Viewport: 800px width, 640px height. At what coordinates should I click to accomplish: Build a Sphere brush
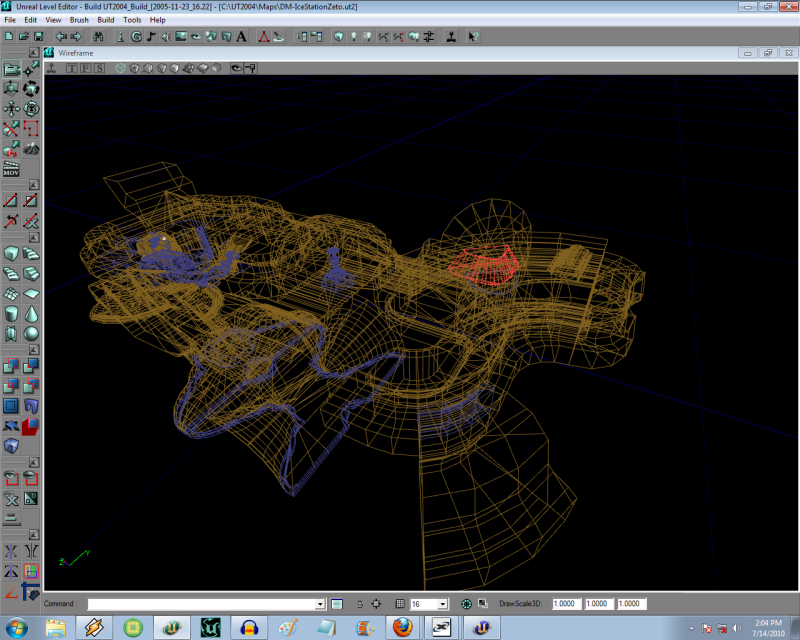[x=31, y=334]
